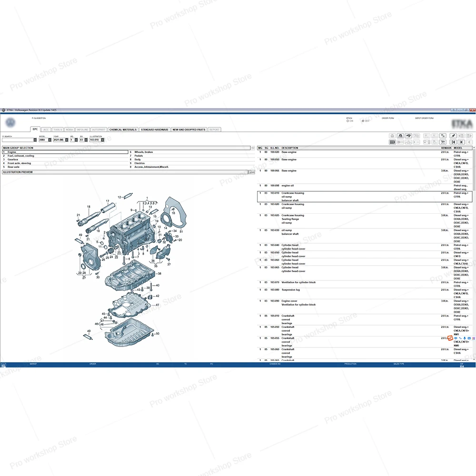
Task: Click the parts list vertical scrollbar
Action: click(474, 254)
